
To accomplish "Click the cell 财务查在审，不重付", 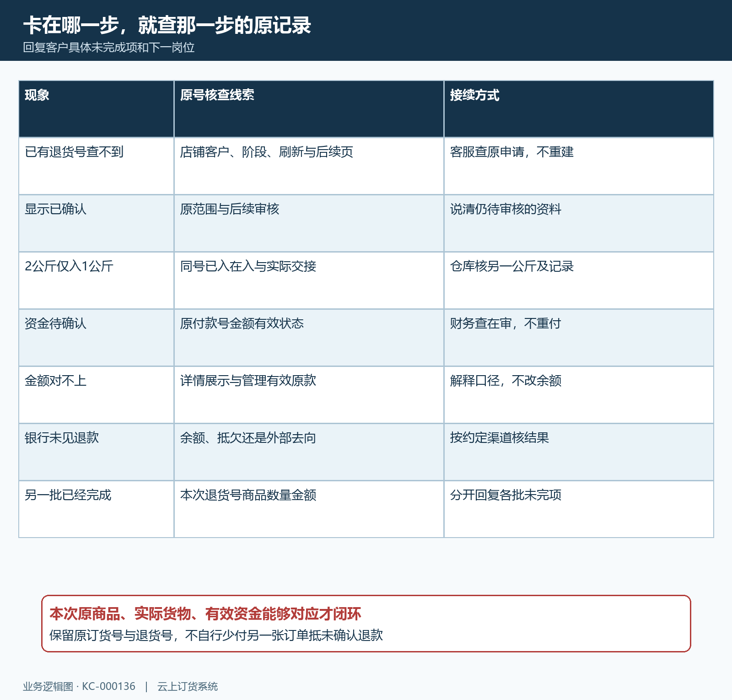I will (579, 338).
